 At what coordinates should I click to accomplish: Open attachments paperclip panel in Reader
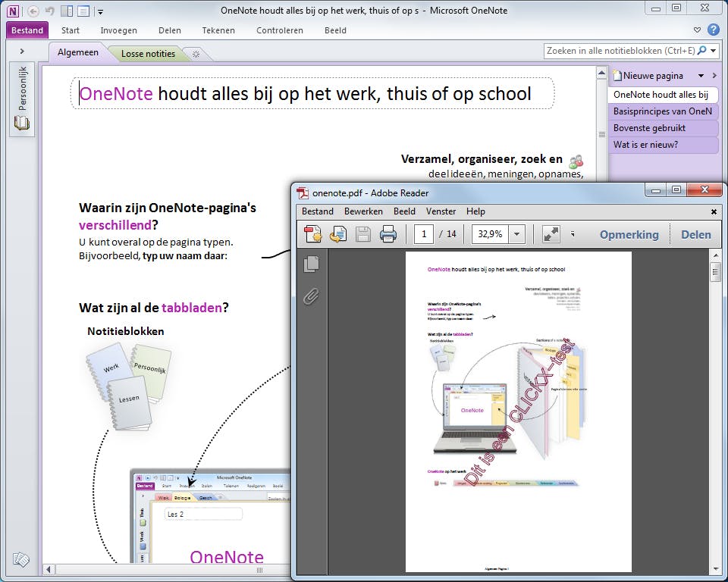[x=311, y=296]
